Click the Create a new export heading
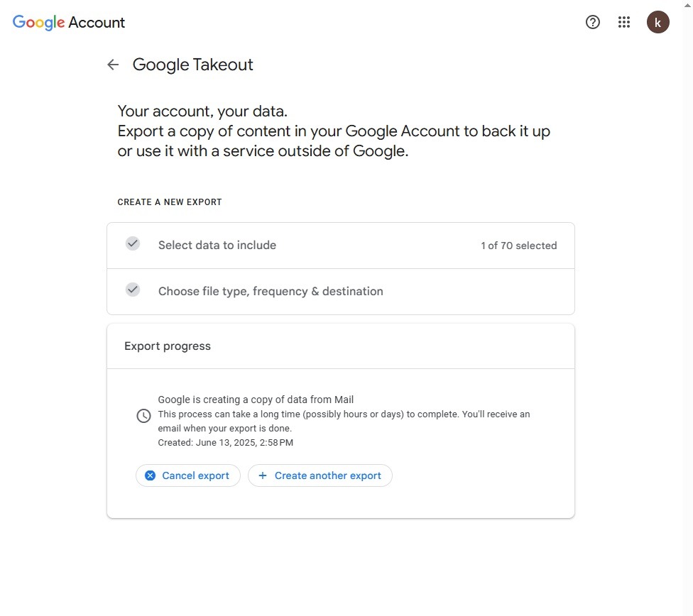The width and height of the screenshot is (693, 616). pyautogui.click(x=170, y=202)
